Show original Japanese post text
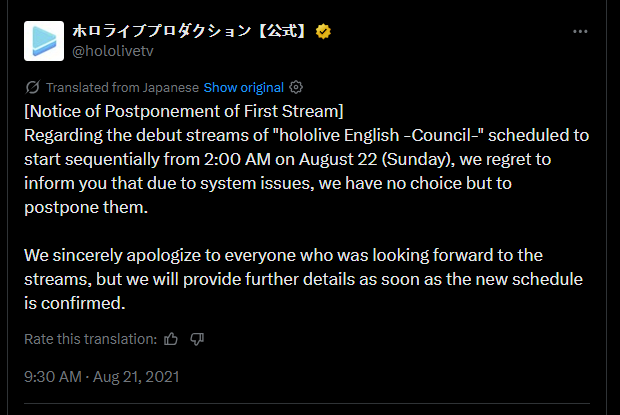The image size is (620, 415). point(243,87)
